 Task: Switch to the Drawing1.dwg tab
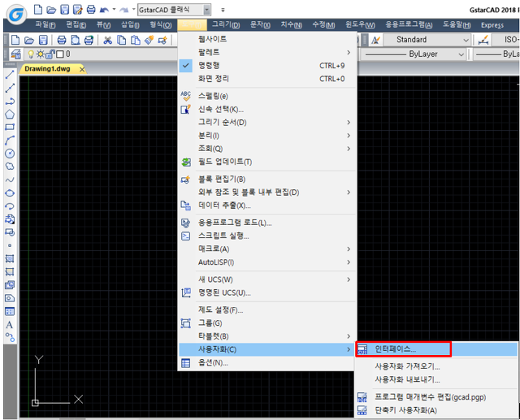(x=47, y=69)
